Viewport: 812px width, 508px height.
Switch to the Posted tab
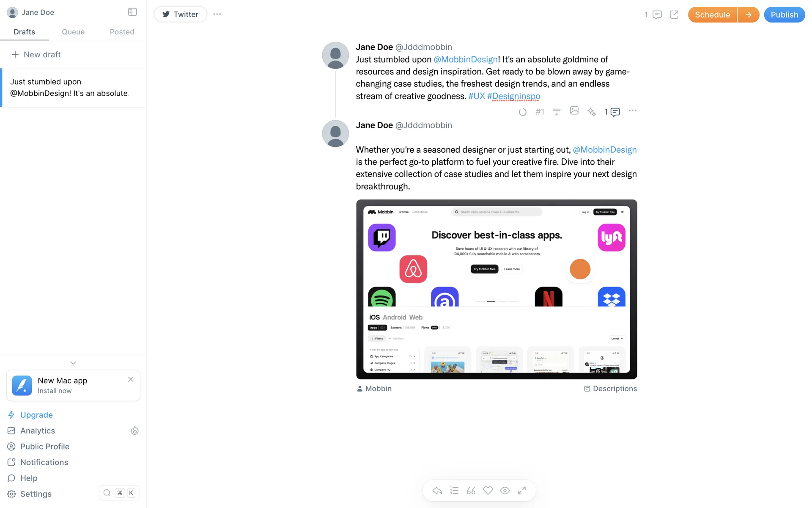point(122,32)
